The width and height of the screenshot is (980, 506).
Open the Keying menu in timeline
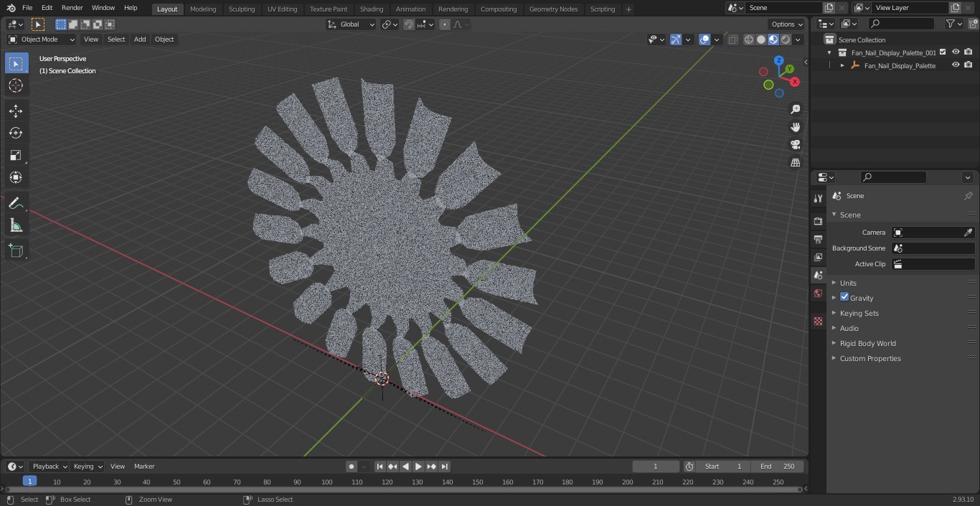88,467
